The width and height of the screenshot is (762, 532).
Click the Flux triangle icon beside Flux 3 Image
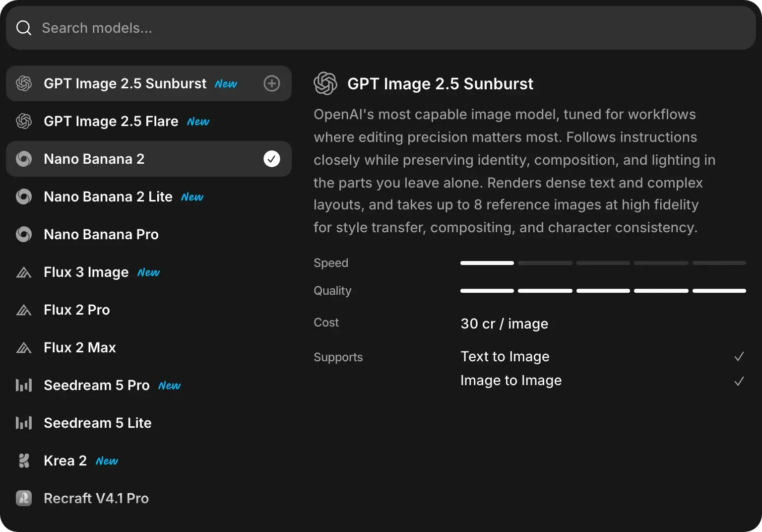(x=24, y=272)
